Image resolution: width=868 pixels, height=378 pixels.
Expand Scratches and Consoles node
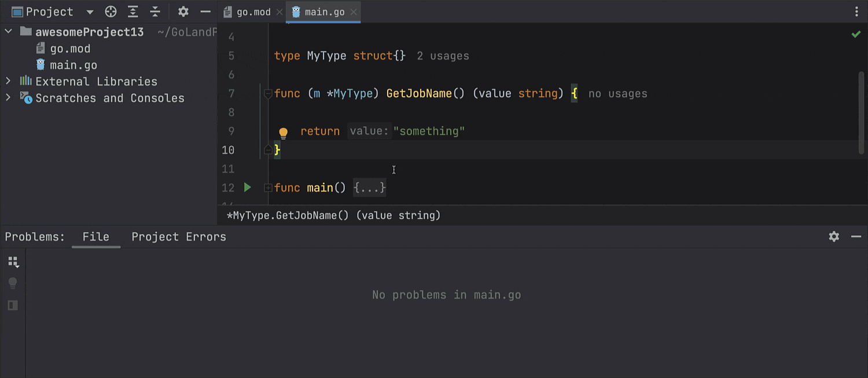point(8,97)
